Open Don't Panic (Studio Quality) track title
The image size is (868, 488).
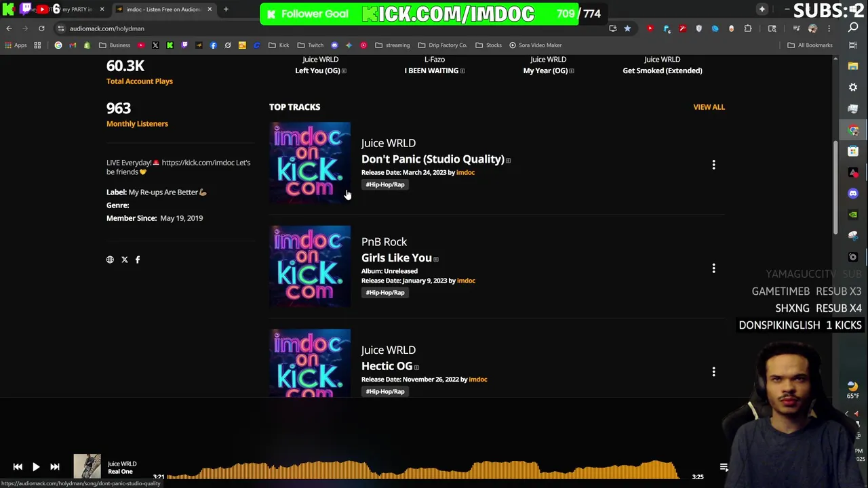(x=433, y=159)
